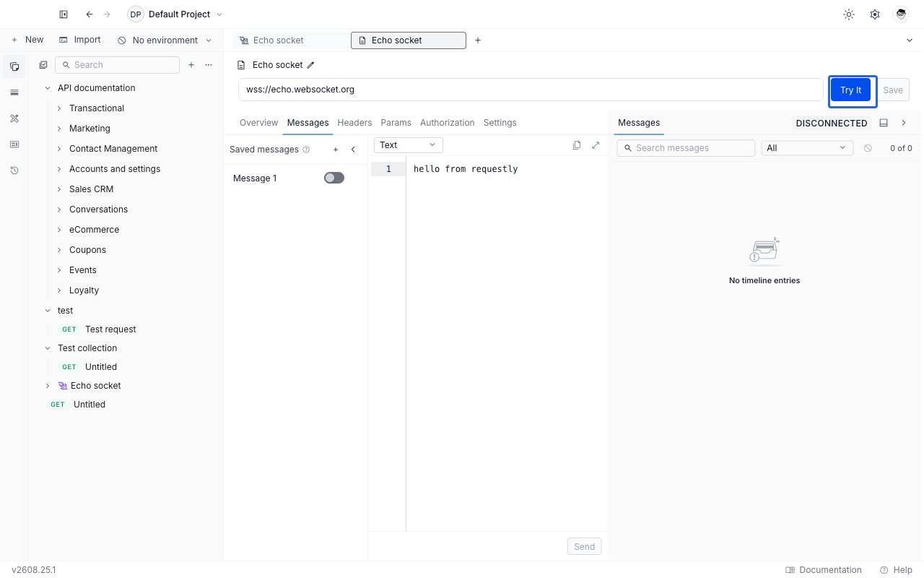This screenshot has height=578, width=924.
Task: Toggle the response panel layout icon
Action: [884, 123]
